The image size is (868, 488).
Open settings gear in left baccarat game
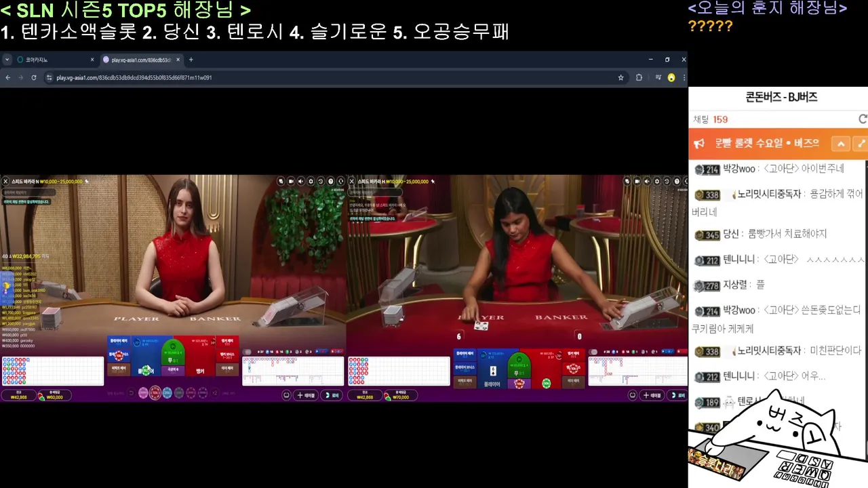tap(311, 181)
